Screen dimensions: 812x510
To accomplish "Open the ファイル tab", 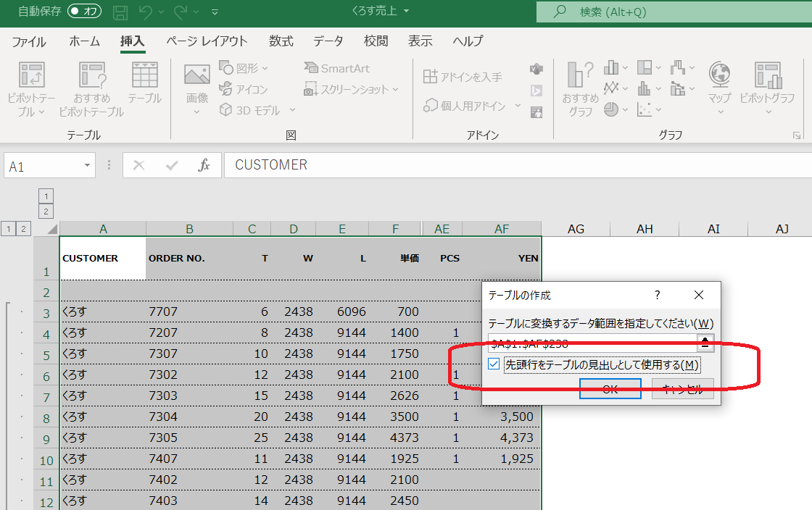I will point(29,41).
